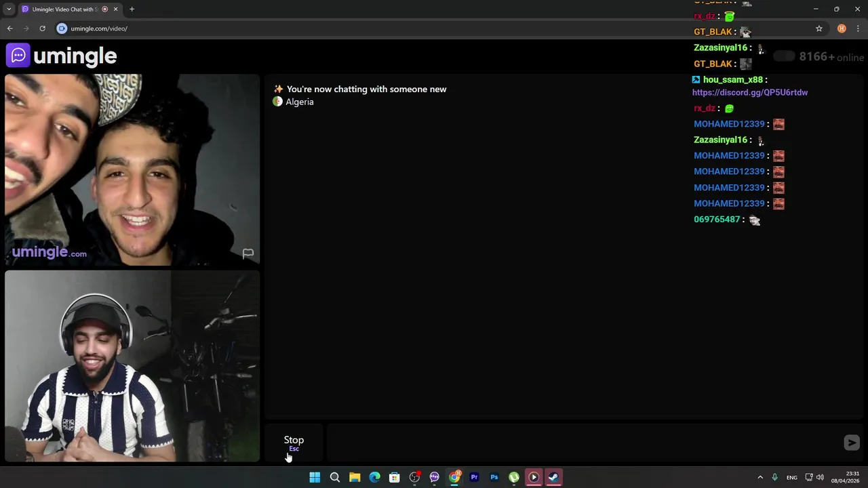The width and height of the screenshot is (868, 488).
Task: Send message with arrow icon
Action: [x=852, y=443]
